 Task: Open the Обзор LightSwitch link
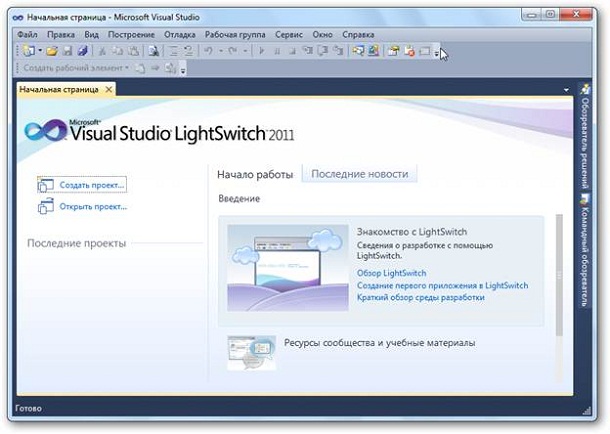point(391,273)
